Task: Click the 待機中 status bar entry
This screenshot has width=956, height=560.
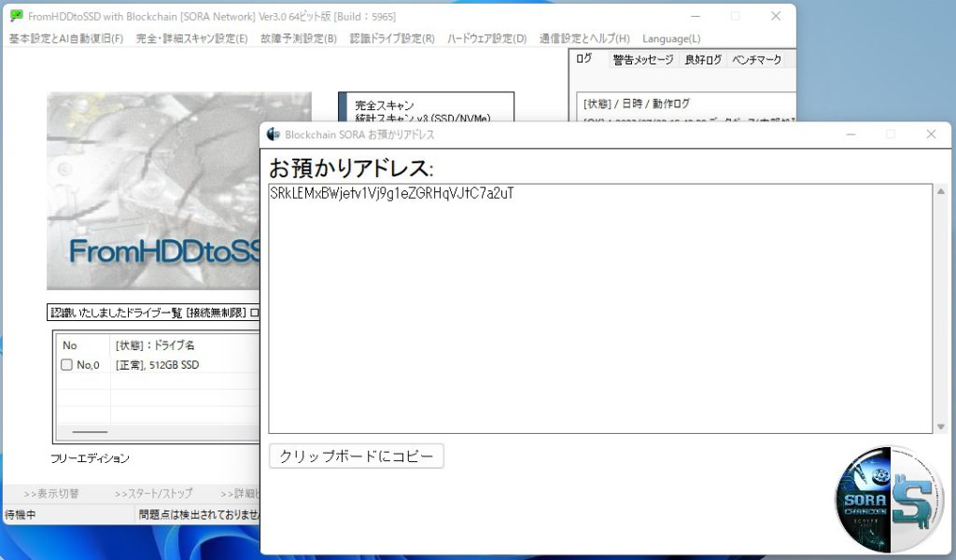Action: 21,514
